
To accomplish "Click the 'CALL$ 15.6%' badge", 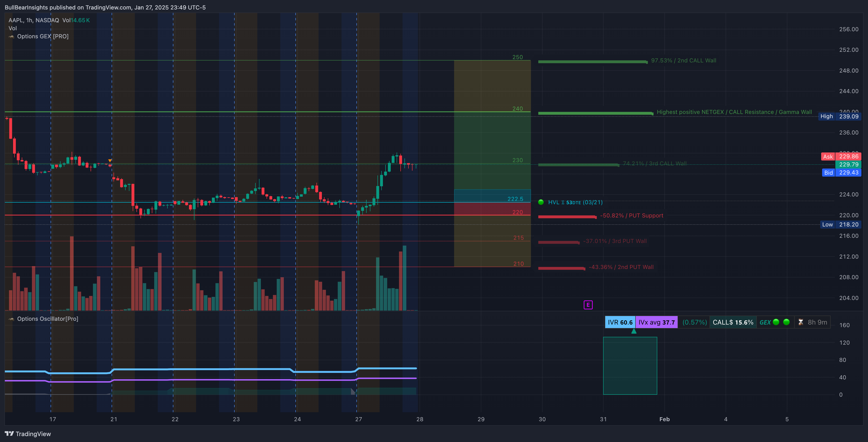I will pos(733,322).
